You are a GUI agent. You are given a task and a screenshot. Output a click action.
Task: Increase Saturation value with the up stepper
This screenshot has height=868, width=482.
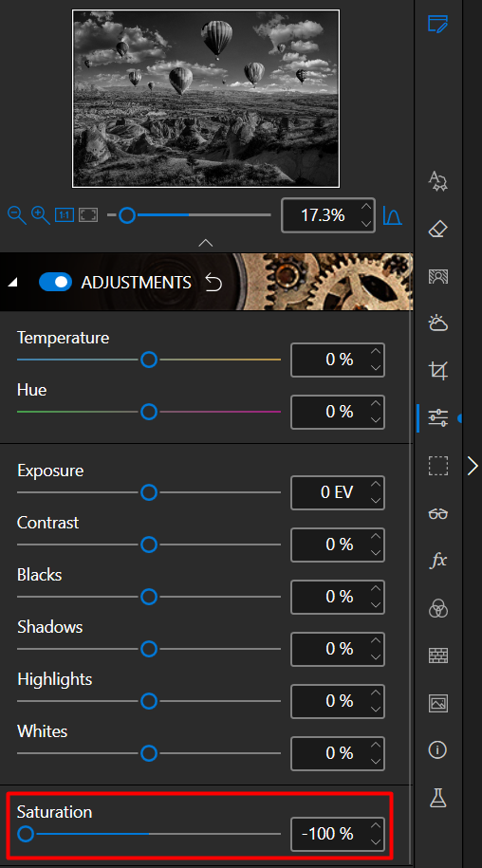tap(376, 825)
